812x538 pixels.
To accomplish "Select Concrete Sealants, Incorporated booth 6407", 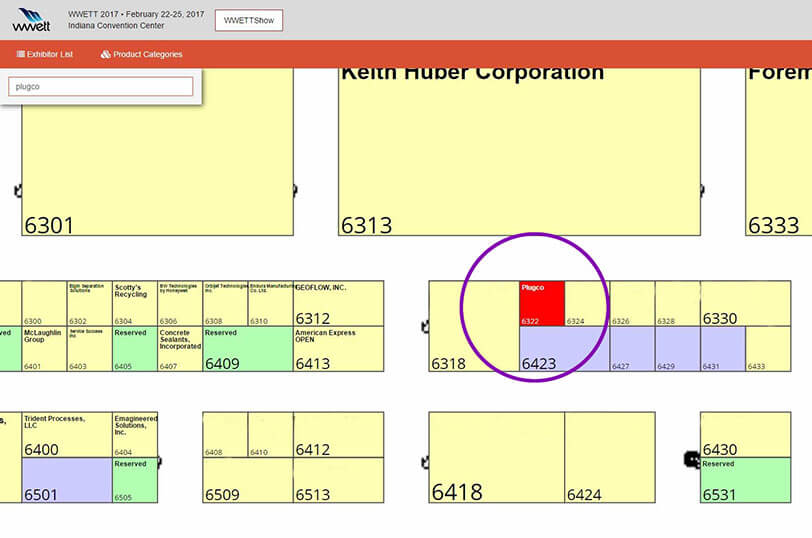I will 180,348.
